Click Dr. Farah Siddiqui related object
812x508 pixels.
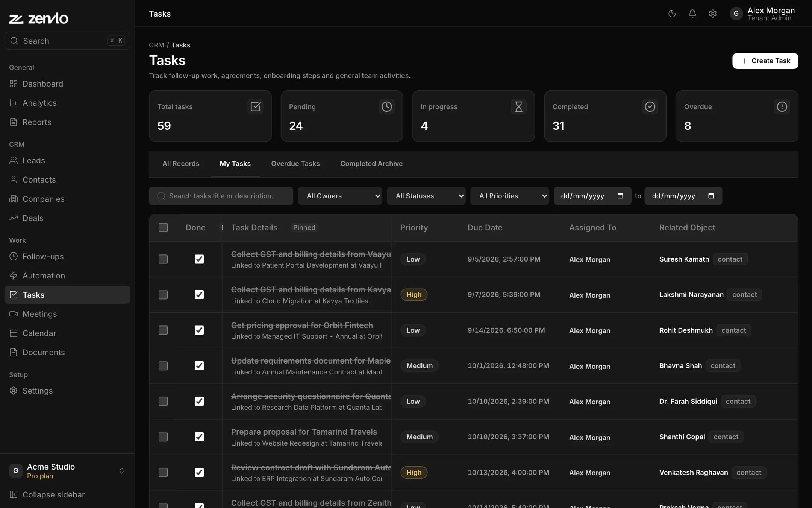click(688, 401)
